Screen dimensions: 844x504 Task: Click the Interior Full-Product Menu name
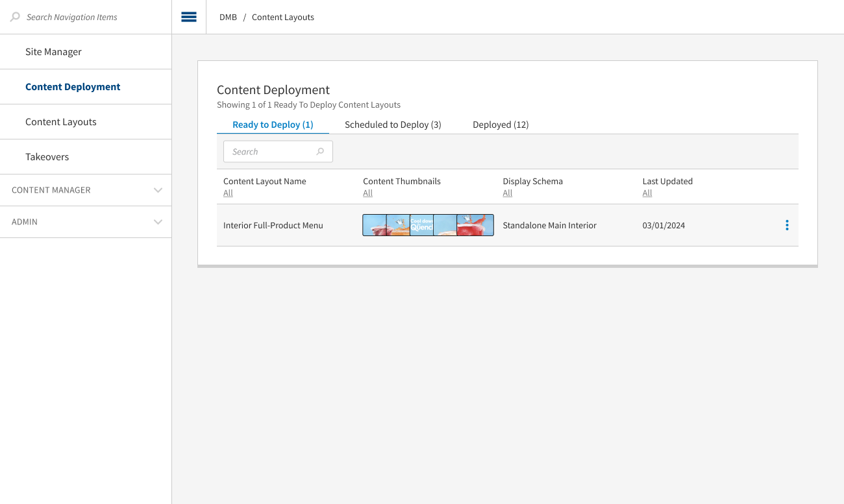coord(273,226)
